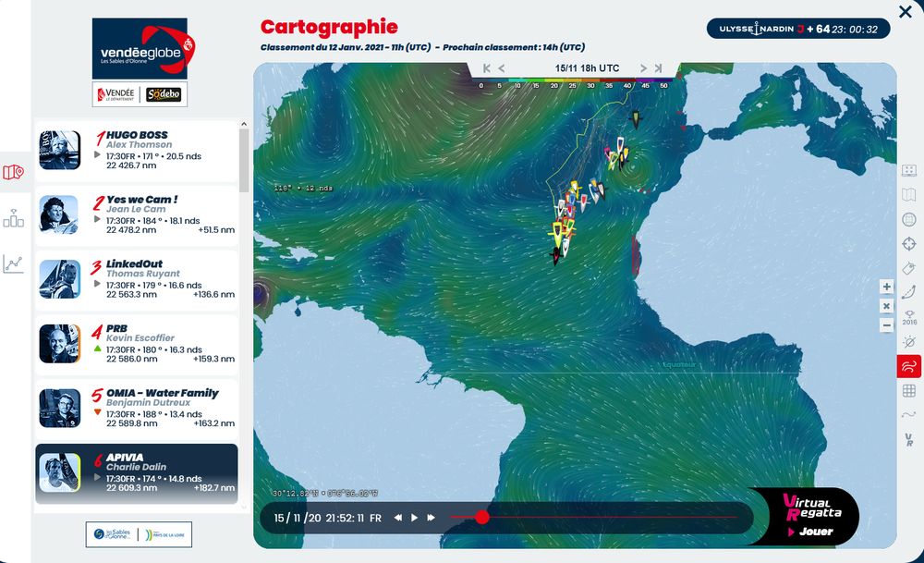Click the Sodebo sponsor logo
The image size is (924, 563).
pyautogui.click(x=164, y=94)
